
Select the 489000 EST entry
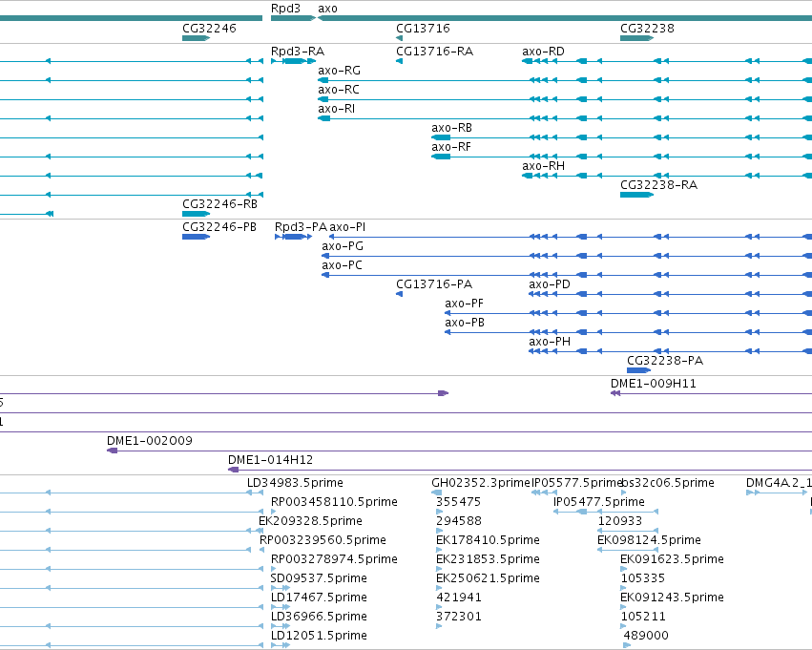pos(646,636)
